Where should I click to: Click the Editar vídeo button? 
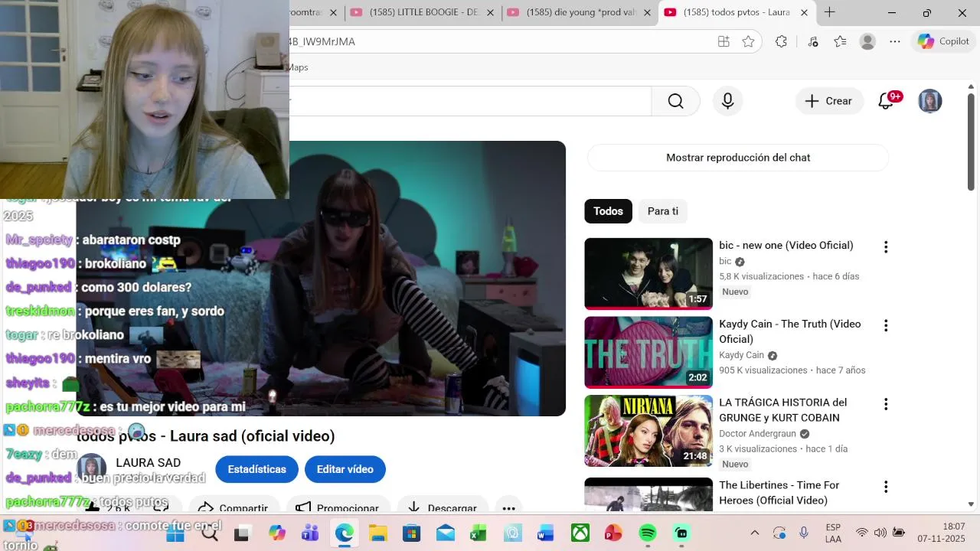[x=345, y=469]
